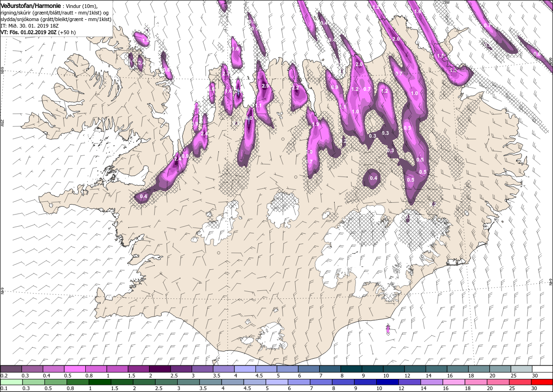Click the dusky mauve 0.2 swatch in the snow scale
553x392 pixels.
(x=11, y=369)
